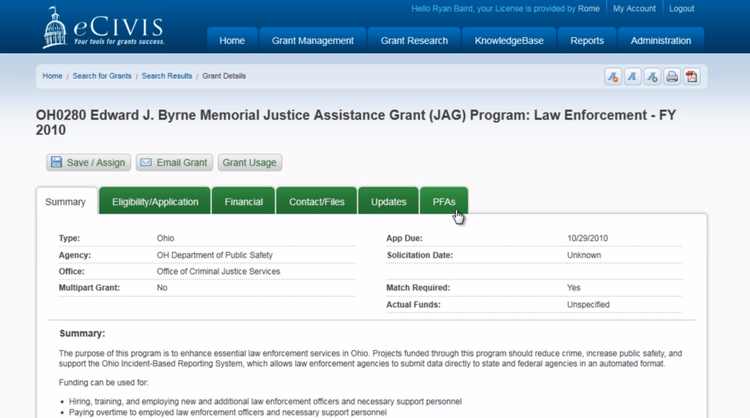750x418 pixels.
Task: Switch to the Eligibility/Application tab
Action: tap(155, 202)
